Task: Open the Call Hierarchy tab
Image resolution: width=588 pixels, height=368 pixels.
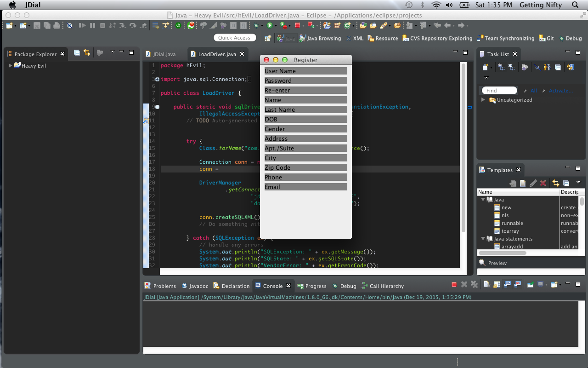Action: [382, 286]
